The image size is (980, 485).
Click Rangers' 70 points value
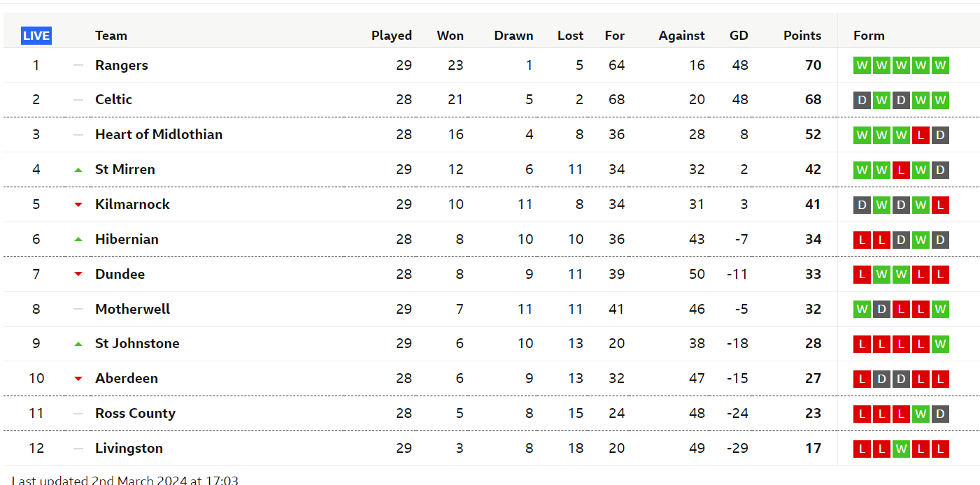point(813,65)
